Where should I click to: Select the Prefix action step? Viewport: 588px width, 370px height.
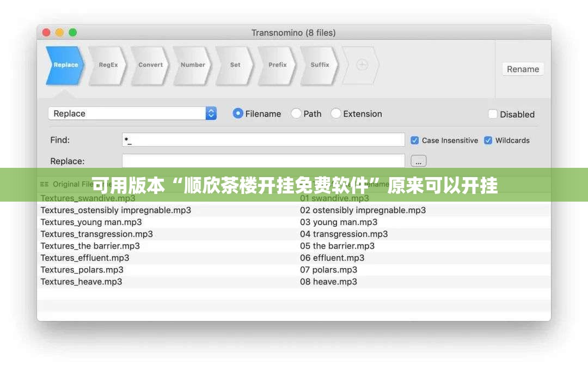(278, 65)
